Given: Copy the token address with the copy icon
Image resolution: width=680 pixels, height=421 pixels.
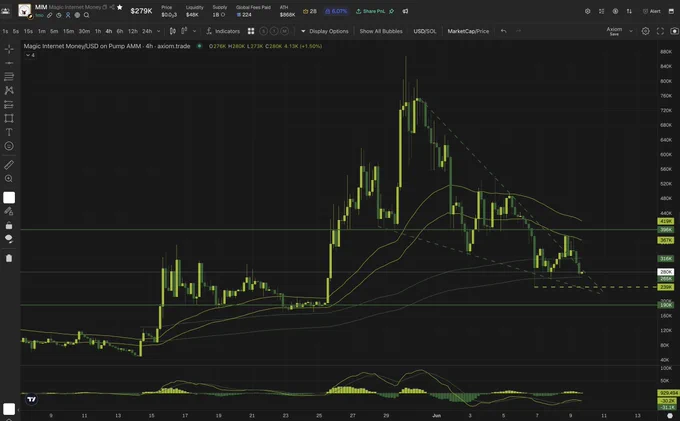Looking at the screenshot, I should tap(105, 7).
